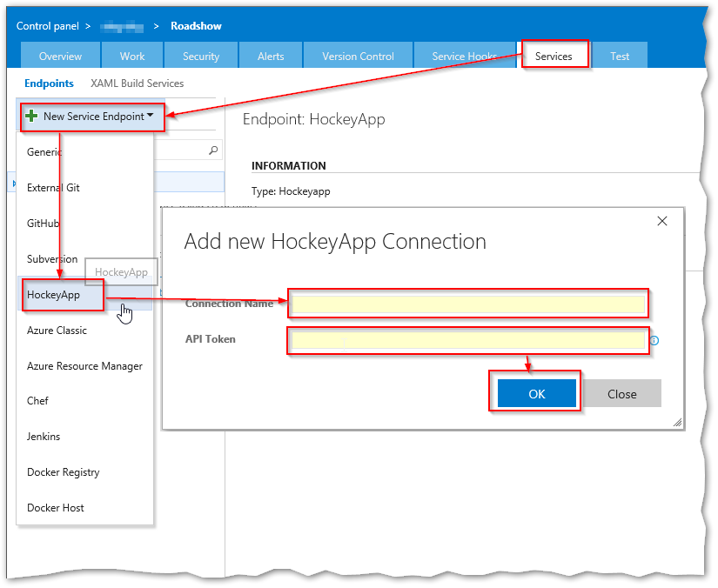Select Jenkins from the dropdown list
The image size is (718, 588).
tap(44, 437)
